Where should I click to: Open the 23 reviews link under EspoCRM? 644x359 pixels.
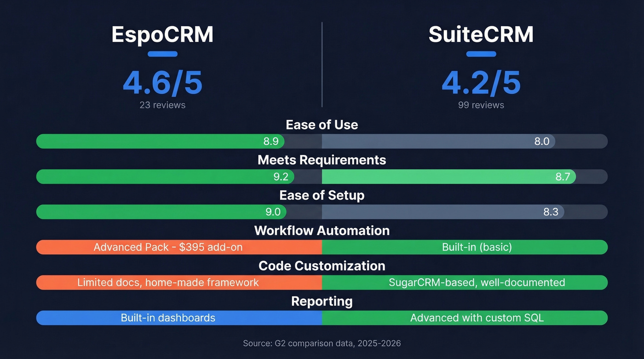162,105
